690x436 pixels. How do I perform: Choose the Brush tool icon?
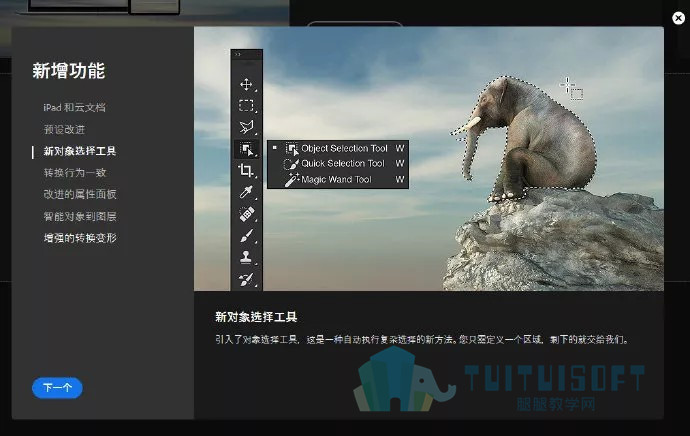pos(246,236)
